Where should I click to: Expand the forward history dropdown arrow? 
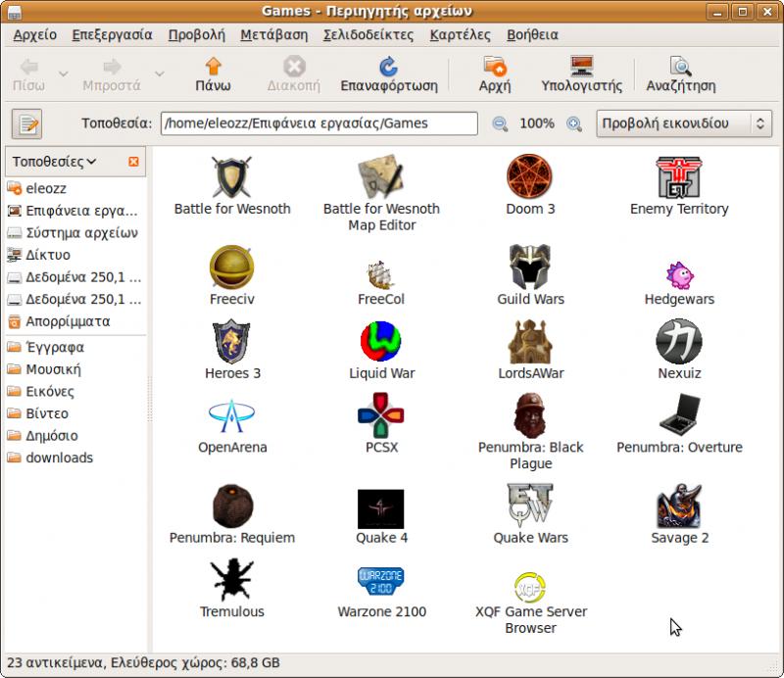click(x=160, y=74)
